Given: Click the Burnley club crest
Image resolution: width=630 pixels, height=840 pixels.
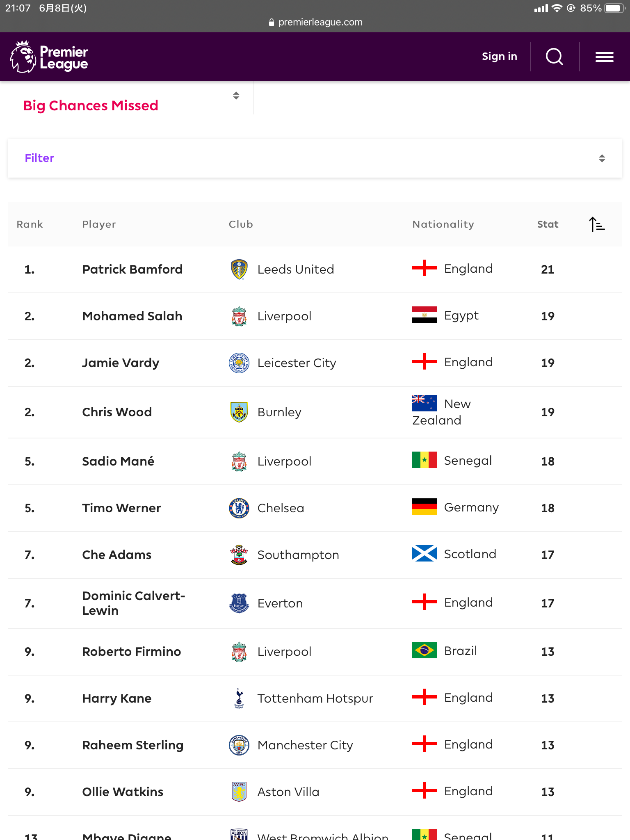Looking at the screenshot, I should pos(239,412).
